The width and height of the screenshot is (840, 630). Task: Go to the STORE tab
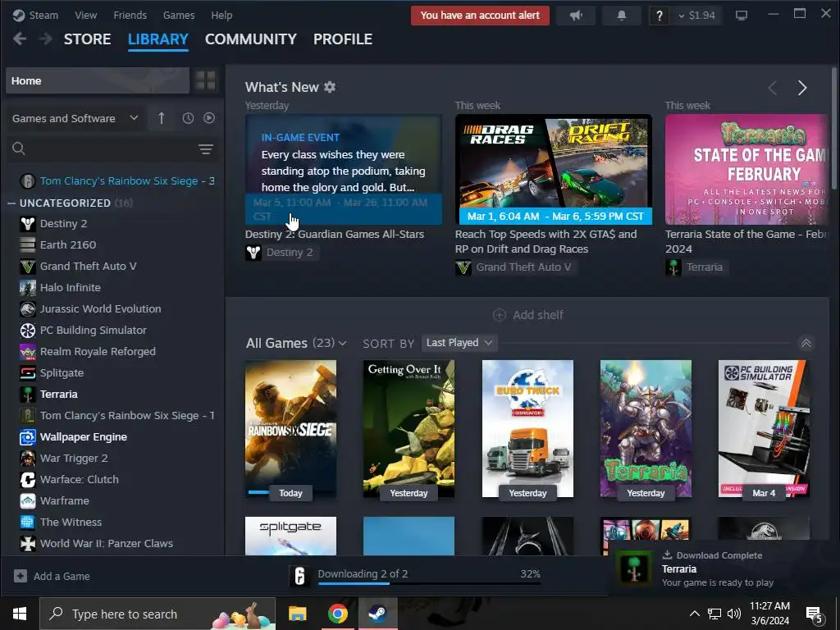pyautogui.click(x=87, y=39)
